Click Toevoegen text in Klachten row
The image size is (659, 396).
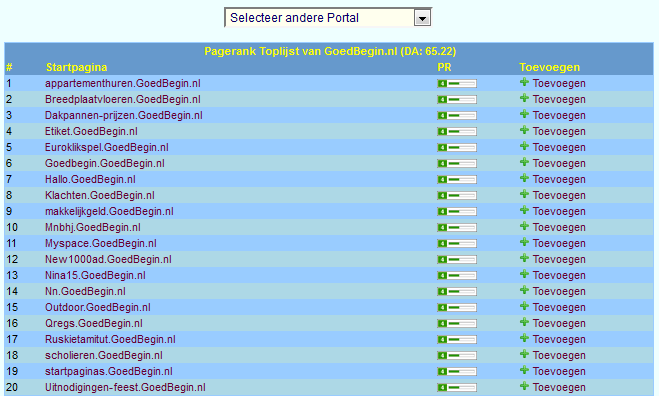coord(559,195)
